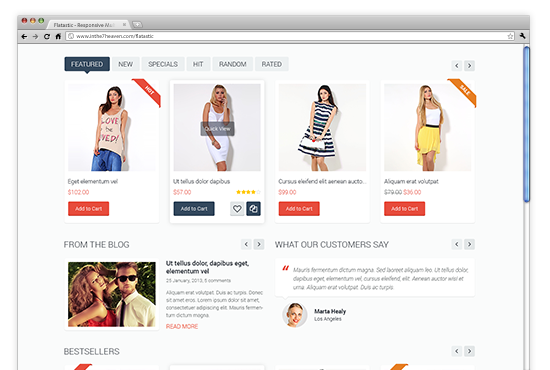Show next featured products with right chevron

point(469,66)
